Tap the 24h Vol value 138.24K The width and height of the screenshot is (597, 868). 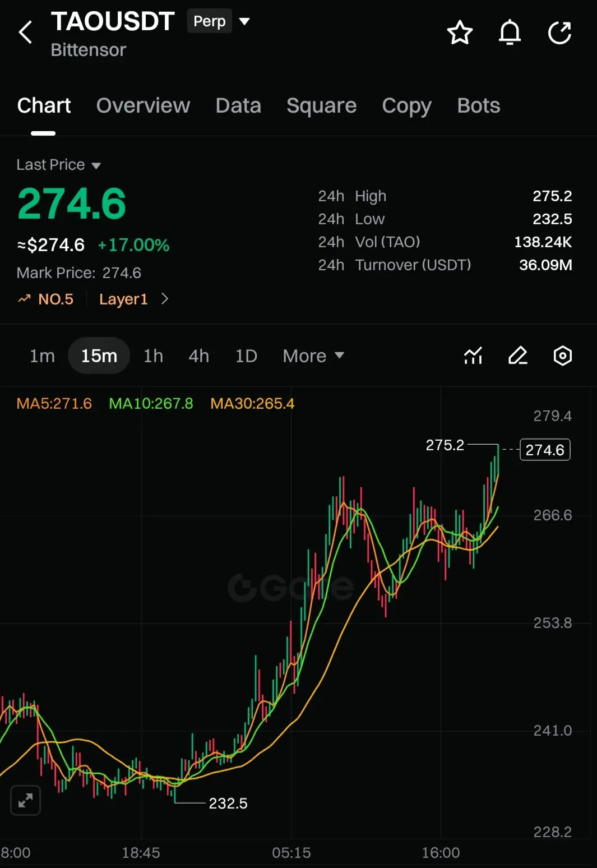[x=543, y=242]
